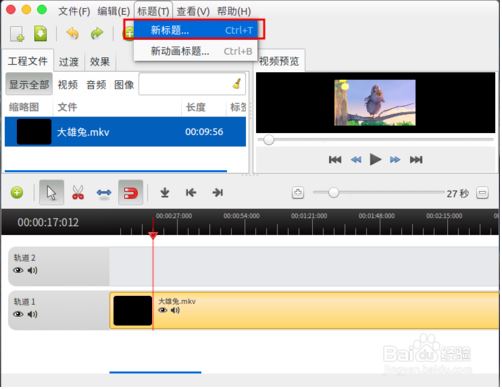Viewport: 502px width, 389px height.
Task: Click the video preview seek slider handle
Action: click(x=269, y=140)
